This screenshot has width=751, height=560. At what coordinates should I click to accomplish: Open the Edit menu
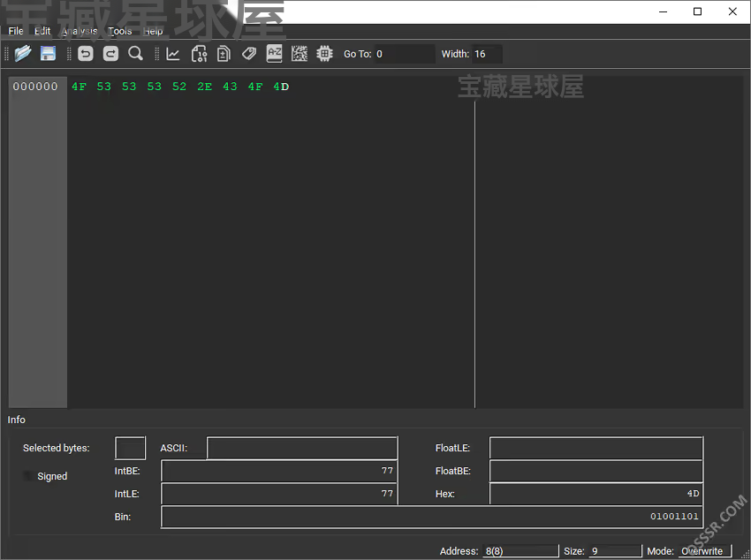[42, 31]
